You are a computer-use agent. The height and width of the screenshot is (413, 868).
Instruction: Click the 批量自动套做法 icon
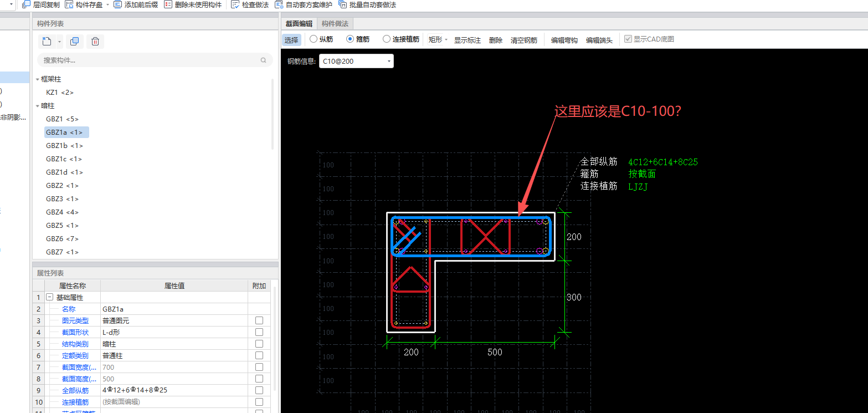343,4
